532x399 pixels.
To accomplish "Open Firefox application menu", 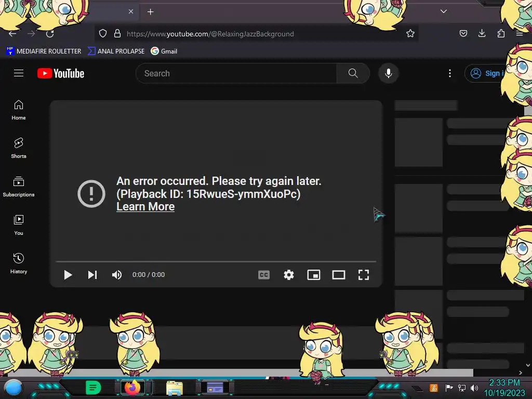I will (520, 33).
